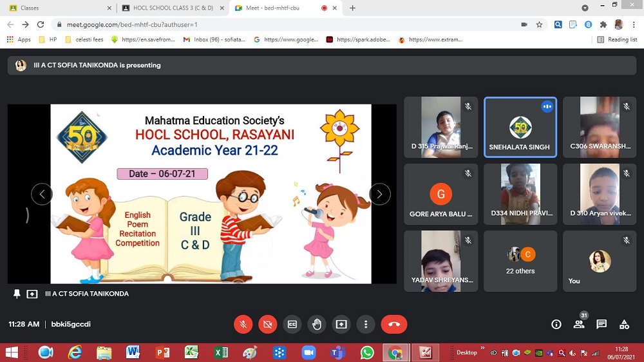Click the Present now icon
The height and width of the screenshot is (362, 644).
pyautogui.click(x=341, y=325)
